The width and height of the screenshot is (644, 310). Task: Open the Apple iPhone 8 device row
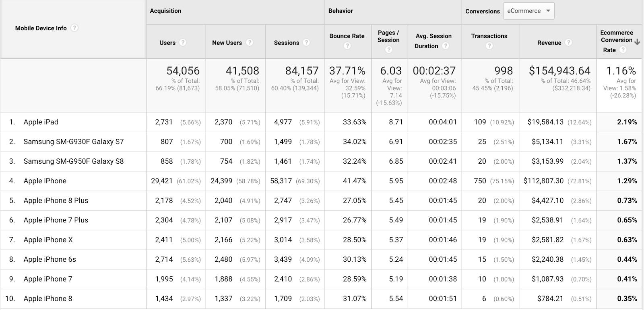[x=48, y=298]
